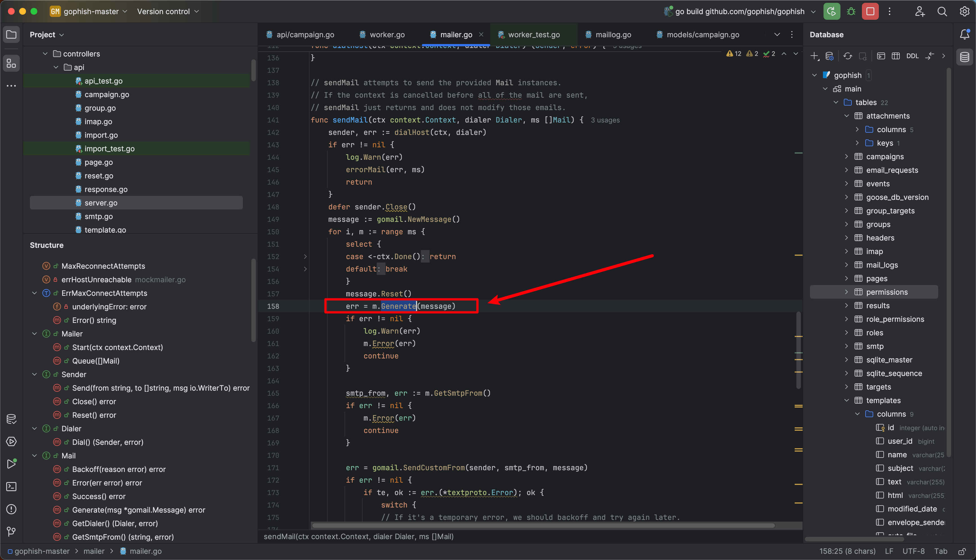Open the Services tool window icon

tap(12, 441)
